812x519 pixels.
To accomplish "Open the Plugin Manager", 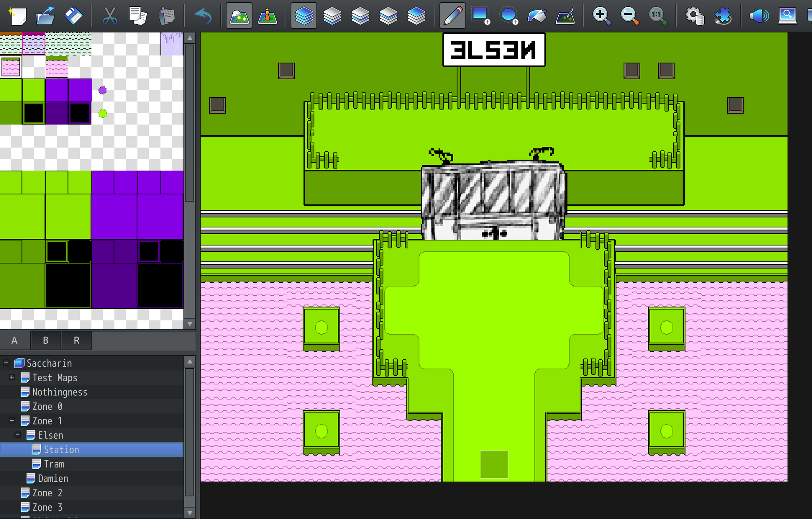I will pos(722,16).
